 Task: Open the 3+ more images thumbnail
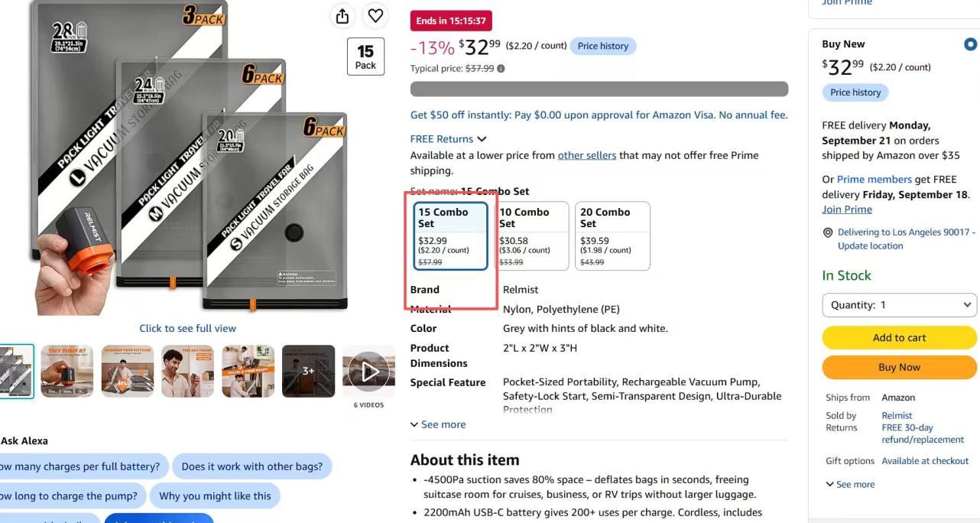pyautogui.click(x=308, y=372)
